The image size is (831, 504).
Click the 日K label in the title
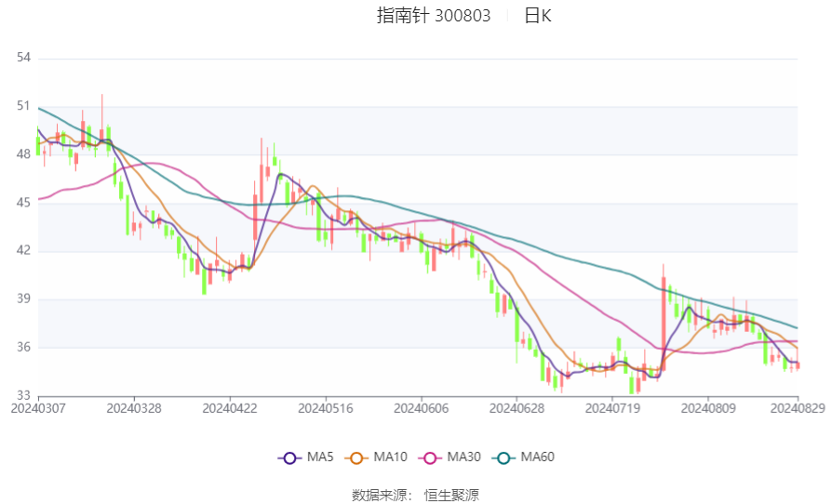(538, 16)
